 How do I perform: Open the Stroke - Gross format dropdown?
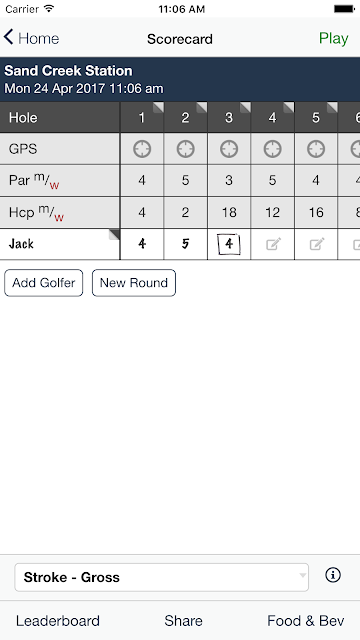[x=161, y=577]
